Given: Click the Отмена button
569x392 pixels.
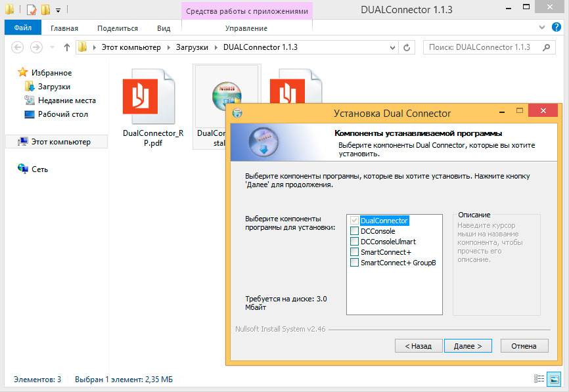Looking at the screenshot, I should 524,346.
